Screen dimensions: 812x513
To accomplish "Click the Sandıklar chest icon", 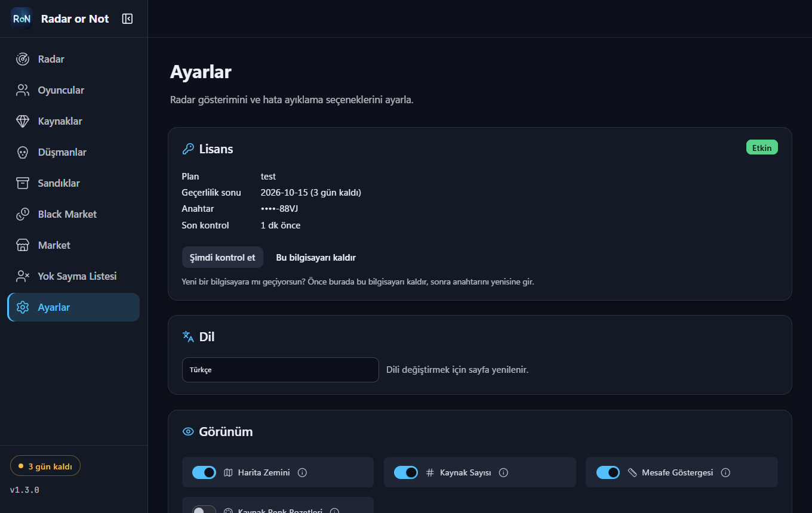I will (23, 183).
